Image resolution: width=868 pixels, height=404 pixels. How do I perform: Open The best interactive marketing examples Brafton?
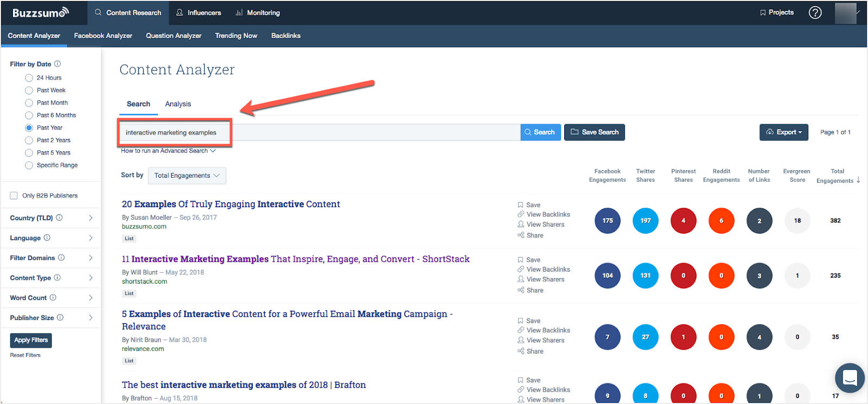click(x=244, y=385)
